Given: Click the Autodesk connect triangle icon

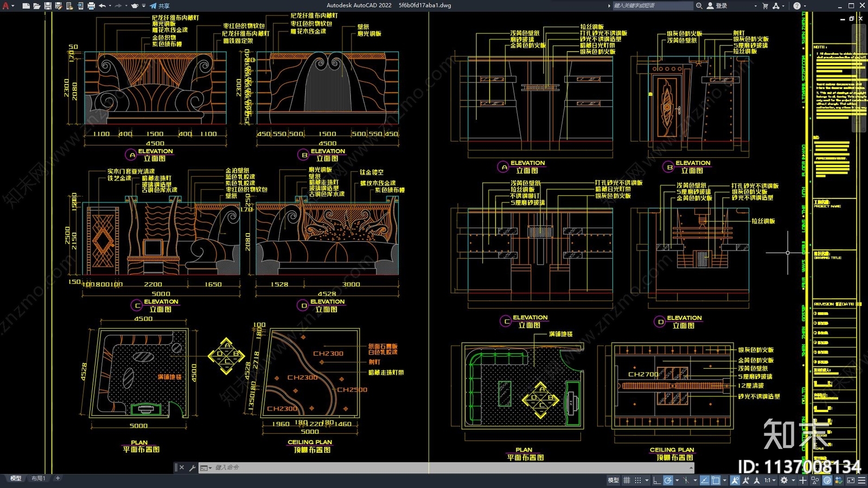Looking at the screenshot, I should [x=776, y=5].
